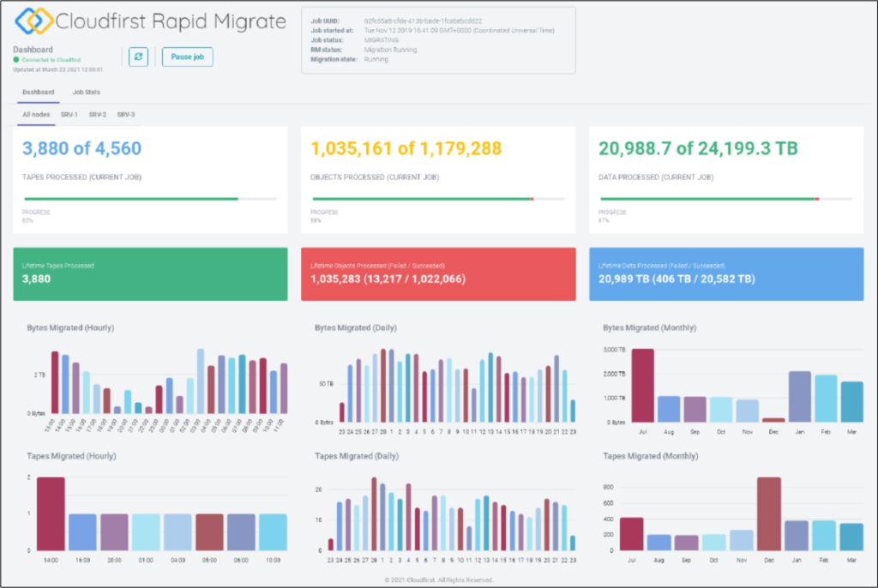Click the green Lifetime Tapes Processed card

[x=150, y=273]
